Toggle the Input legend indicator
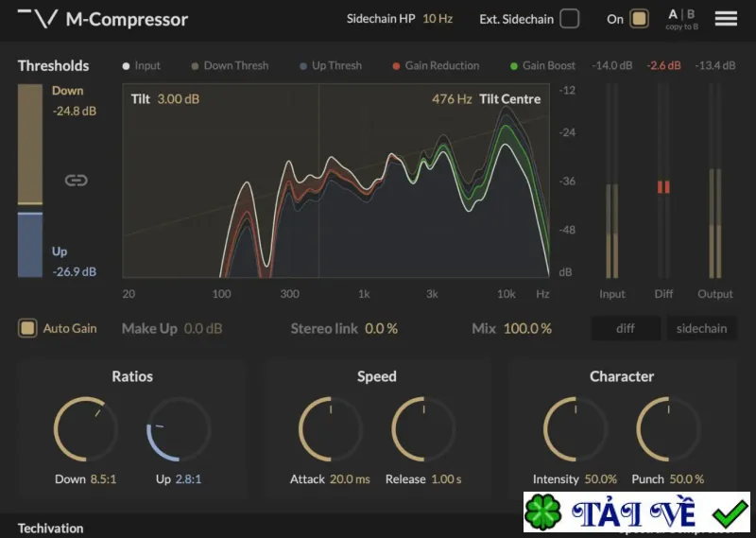The height and width of the screenshot is (538, 756). tap(126, 66)
